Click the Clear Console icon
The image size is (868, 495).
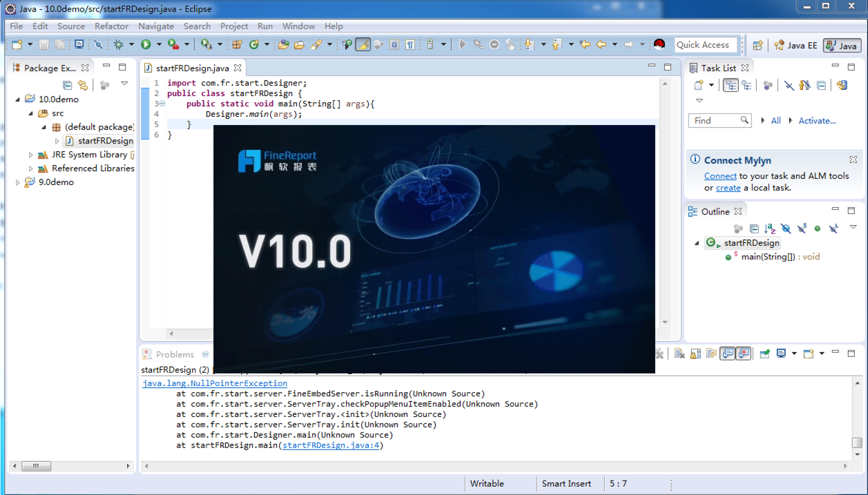point(679,353)
